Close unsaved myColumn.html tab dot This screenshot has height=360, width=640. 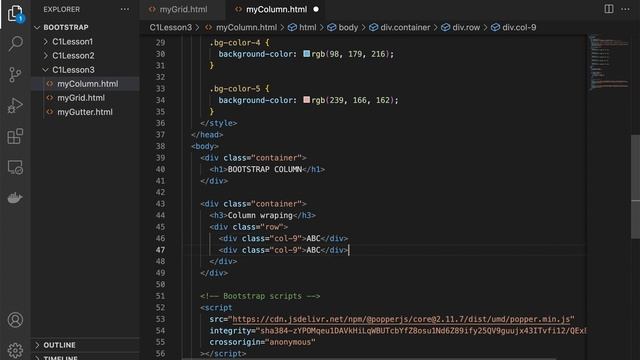(316, 9)
